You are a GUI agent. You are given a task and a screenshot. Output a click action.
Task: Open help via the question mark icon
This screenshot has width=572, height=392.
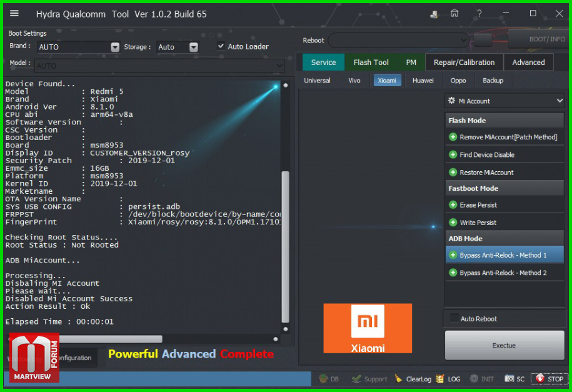point(479,14)
